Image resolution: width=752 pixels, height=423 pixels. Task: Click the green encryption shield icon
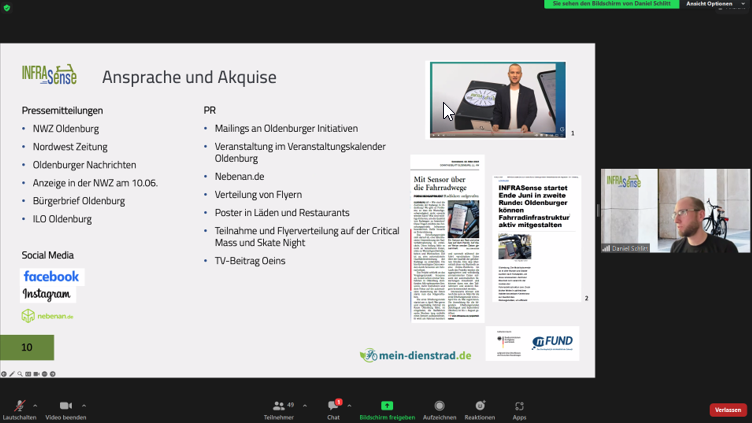(x=7, y=7)
